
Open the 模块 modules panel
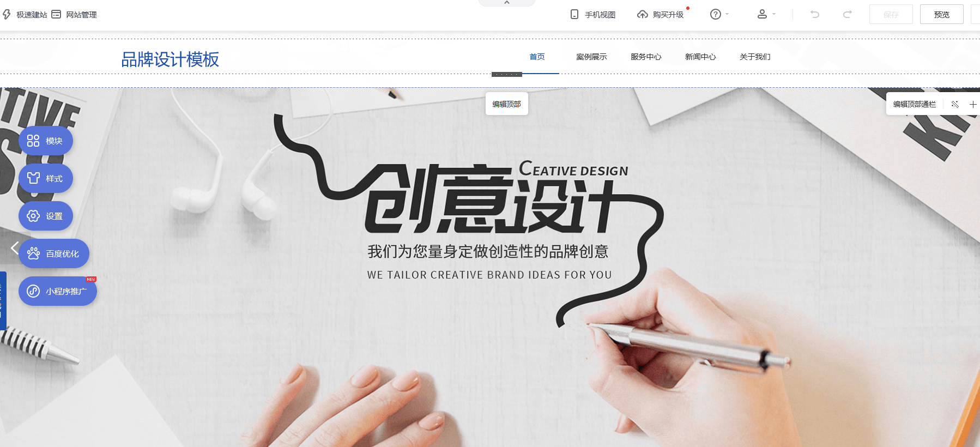point(46,141)
